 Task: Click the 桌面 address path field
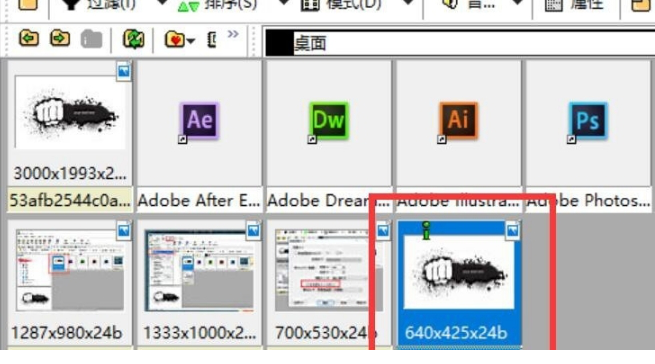(x=460, y=43)
